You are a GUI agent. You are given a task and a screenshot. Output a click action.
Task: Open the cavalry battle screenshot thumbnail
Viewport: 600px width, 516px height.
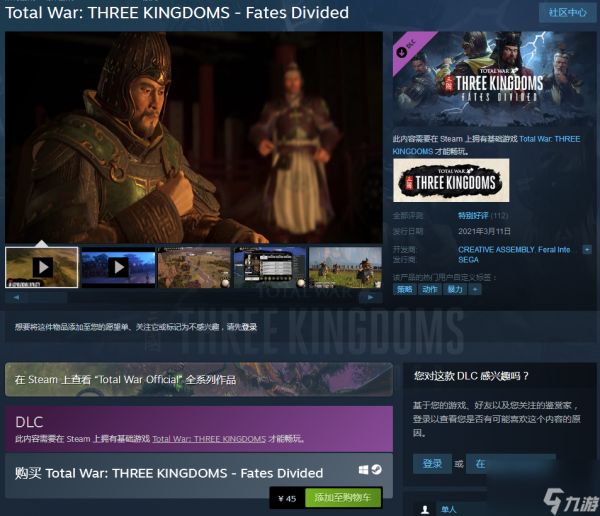pos(345,267)
